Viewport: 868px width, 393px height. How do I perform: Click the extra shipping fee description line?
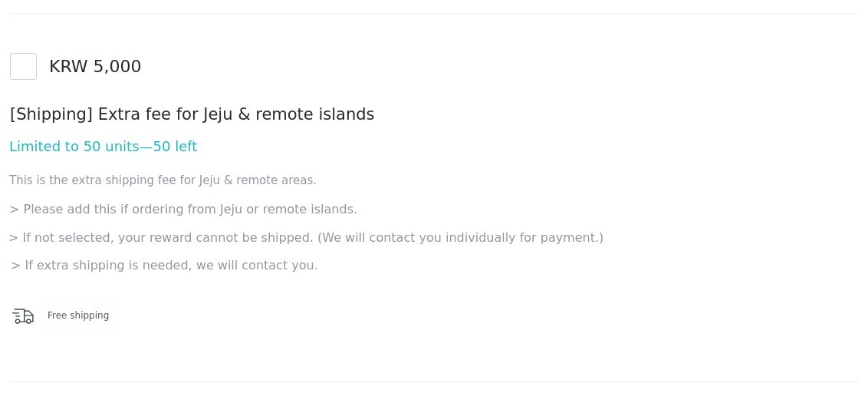point(163,180)
